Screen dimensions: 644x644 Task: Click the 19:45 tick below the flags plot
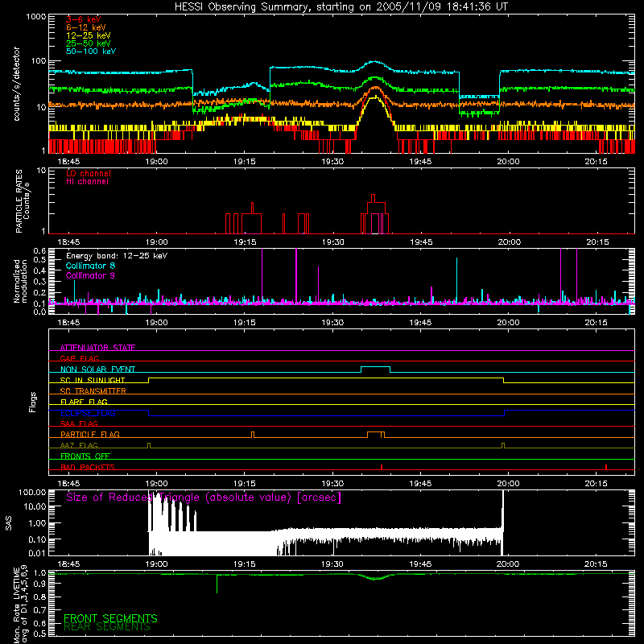[420, 484]
